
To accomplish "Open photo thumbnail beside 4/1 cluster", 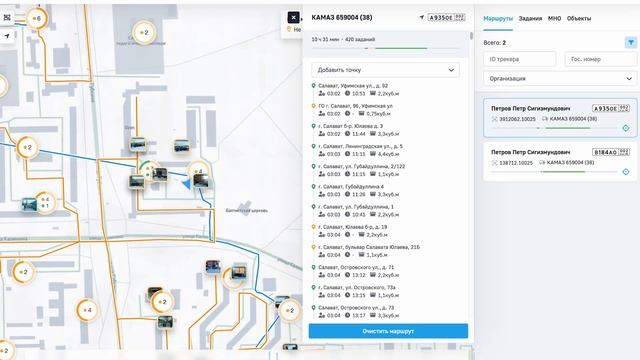I will point(29,204).
